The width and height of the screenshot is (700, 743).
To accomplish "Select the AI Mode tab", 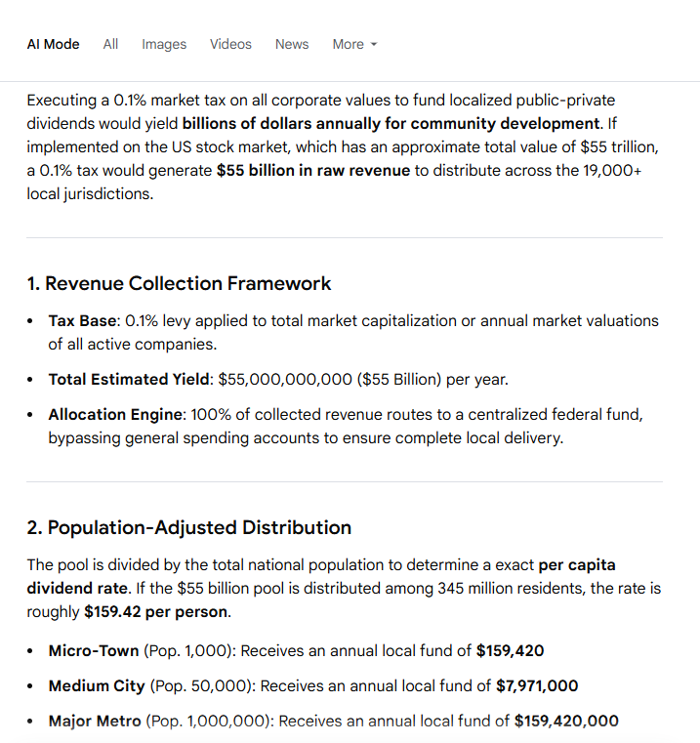I will [53, 44].
